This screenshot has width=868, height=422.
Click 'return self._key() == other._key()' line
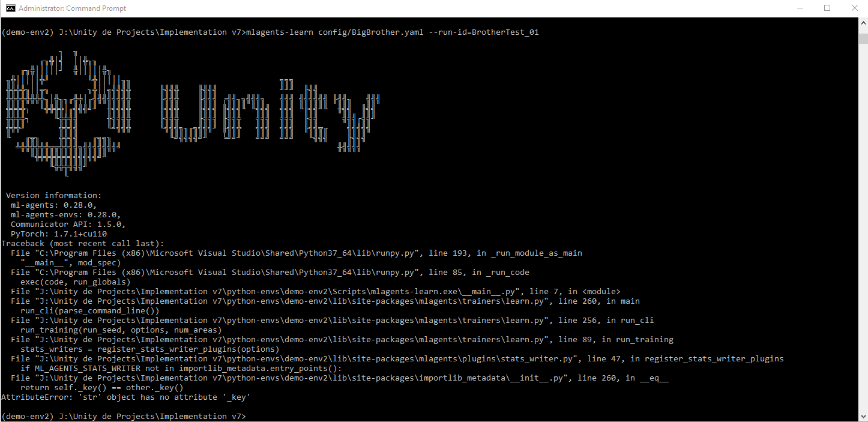click(x=102, y=388)
